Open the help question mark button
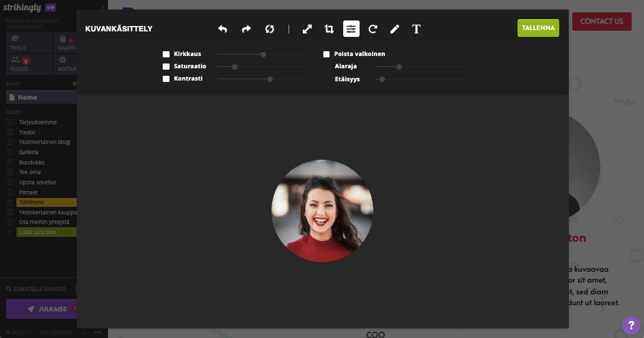 tap(630, 326)
